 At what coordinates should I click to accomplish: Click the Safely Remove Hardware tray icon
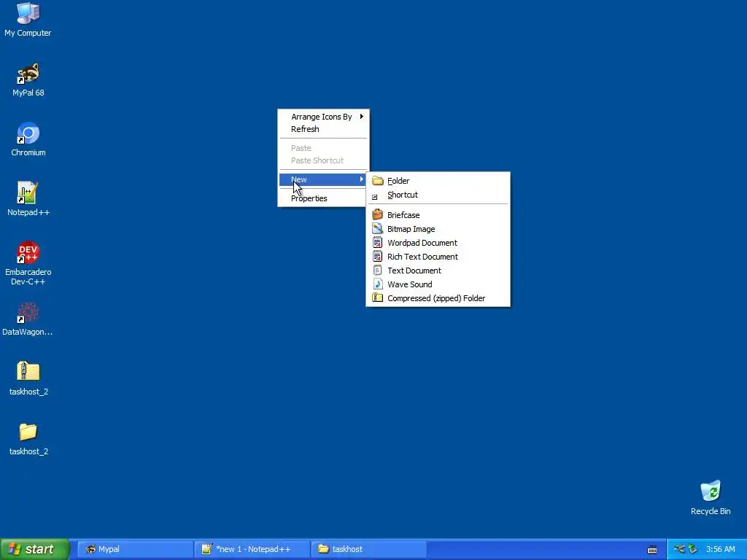(x=679, y=549)
